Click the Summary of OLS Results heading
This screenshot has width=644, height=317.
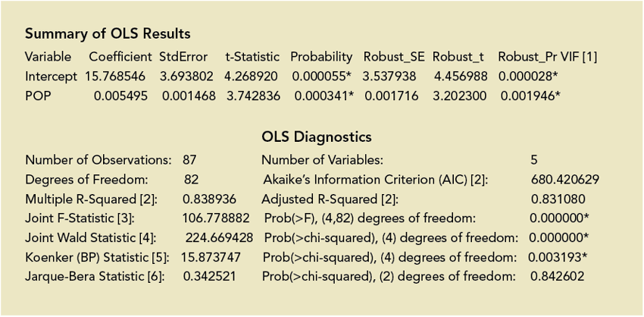tap(108, 34)
